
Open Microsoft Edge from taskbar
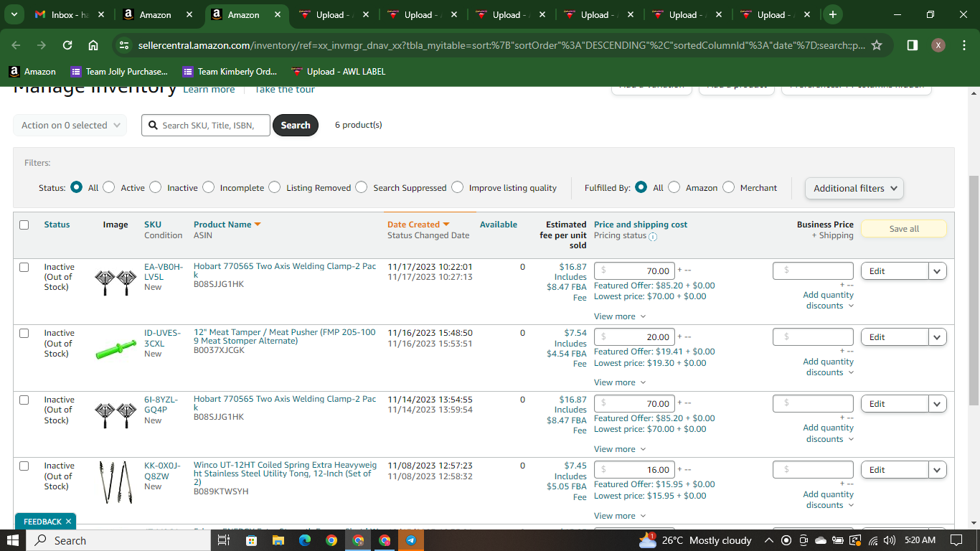(304, 540)
